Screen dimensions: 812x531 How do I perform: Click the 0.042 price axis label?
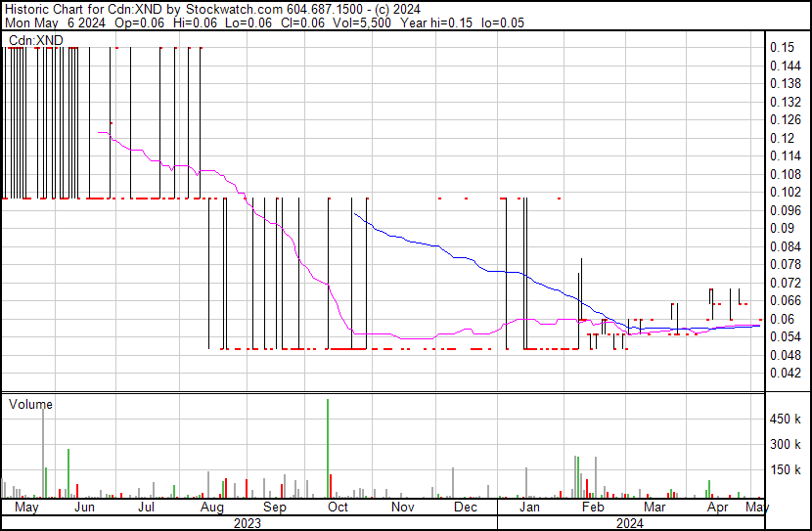pyautogui.click(x=784, y=374)
